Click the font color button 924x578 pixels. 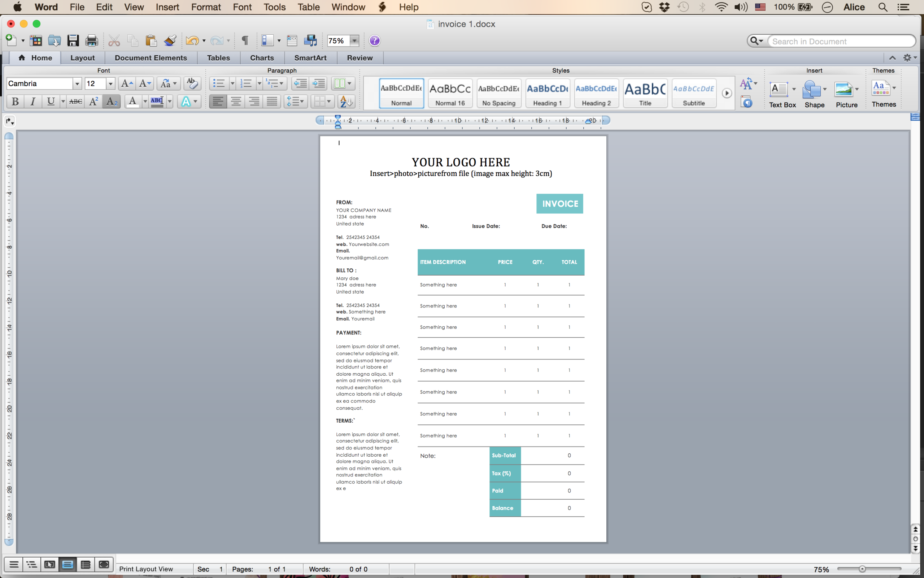coord(132,101)
